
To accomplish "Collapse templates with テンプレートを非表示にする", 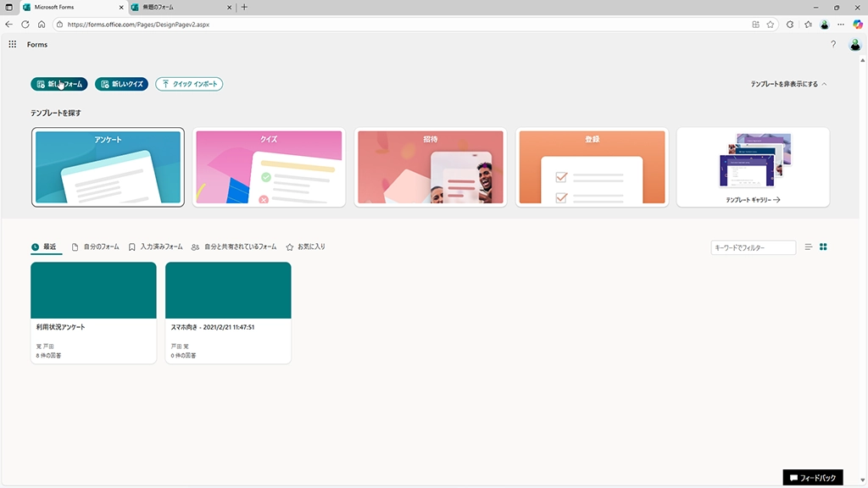I will 788,84.
